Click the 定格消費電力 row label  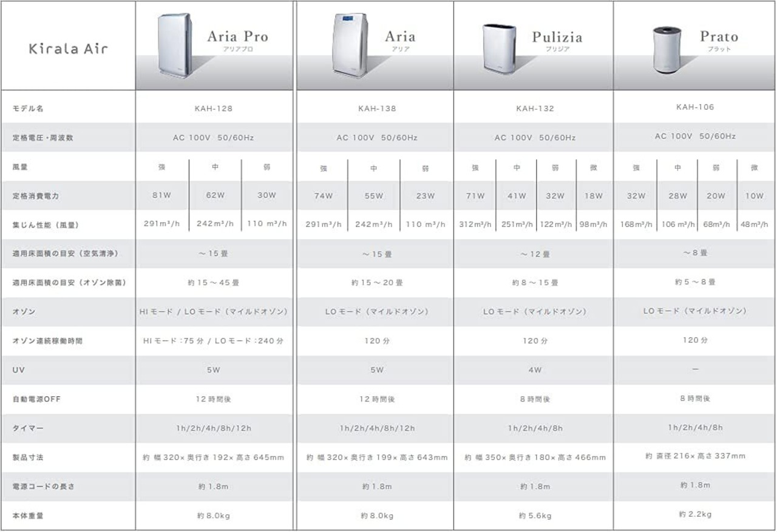point(36,197)
